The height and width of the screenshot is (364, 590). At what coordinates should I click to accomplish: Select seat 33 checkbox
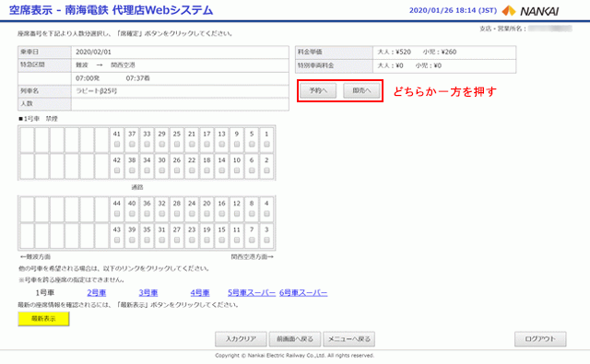point(147,145)
